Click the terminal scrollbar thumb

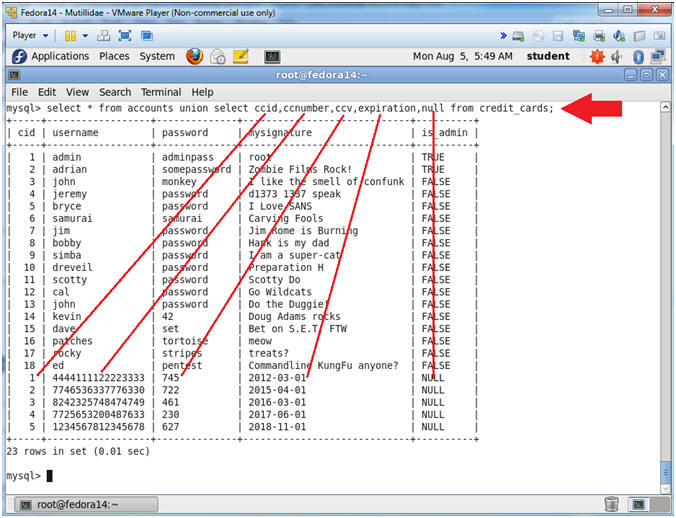[x=666, y=473]
